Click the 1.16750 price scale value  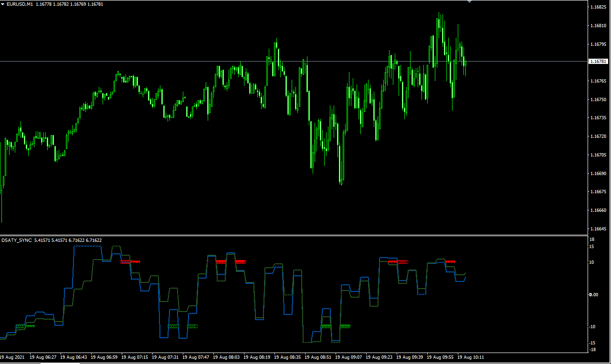[x=598, y=99]
